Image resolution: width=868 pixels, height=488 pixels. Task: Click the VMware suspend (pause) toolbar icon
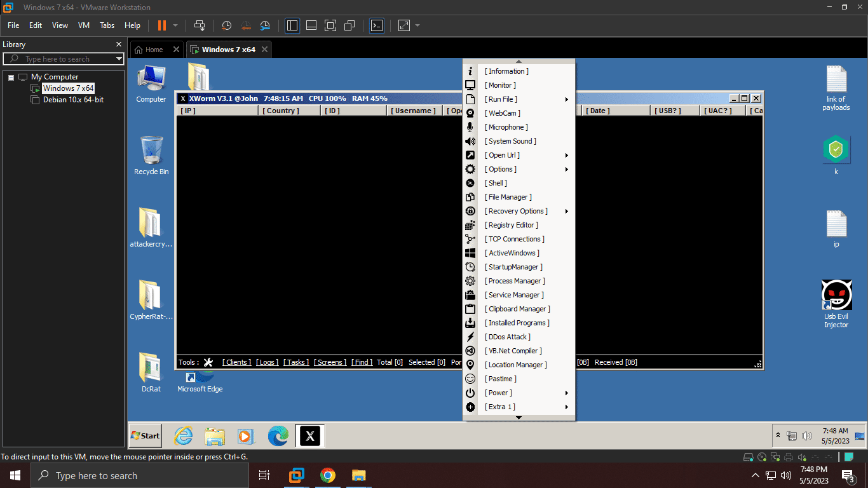pyautogui.click(x=161, y=25)
